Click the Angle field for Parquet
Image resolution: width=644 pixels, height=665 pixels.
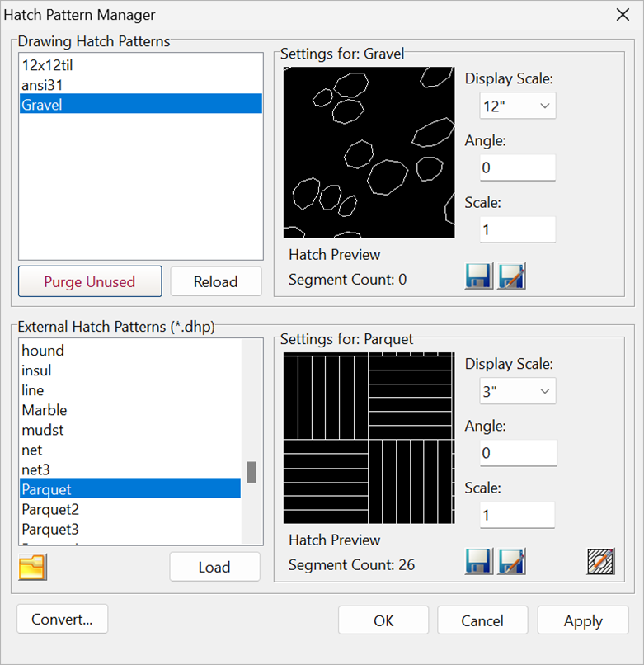point(518,453)
